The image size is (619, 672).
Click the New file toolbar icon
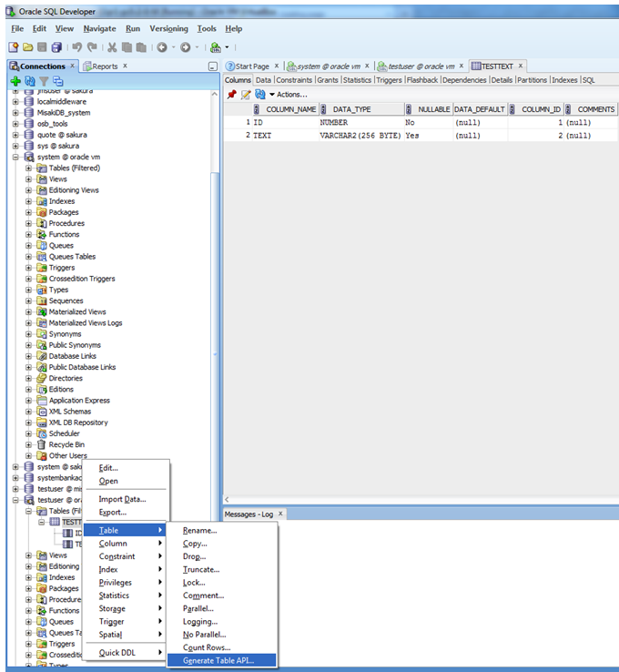(x=14, y=47)
